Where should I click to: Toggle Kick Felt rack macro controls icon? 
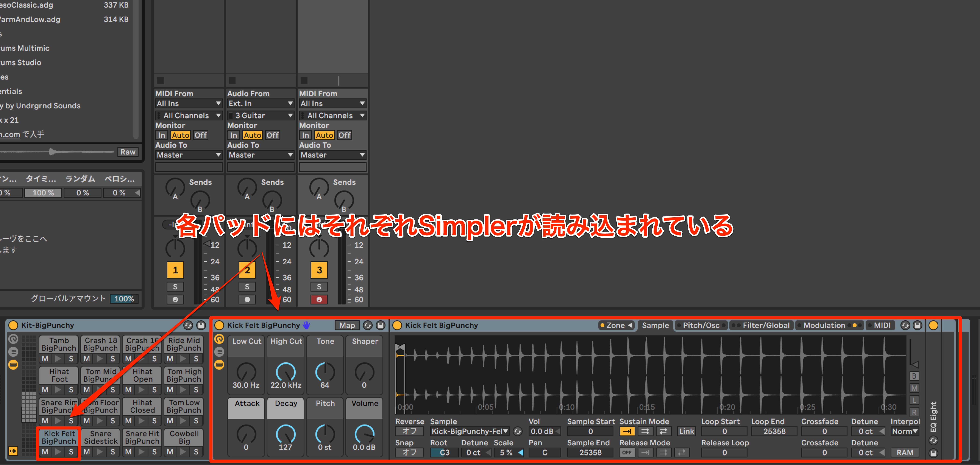[x=219, y=339]
